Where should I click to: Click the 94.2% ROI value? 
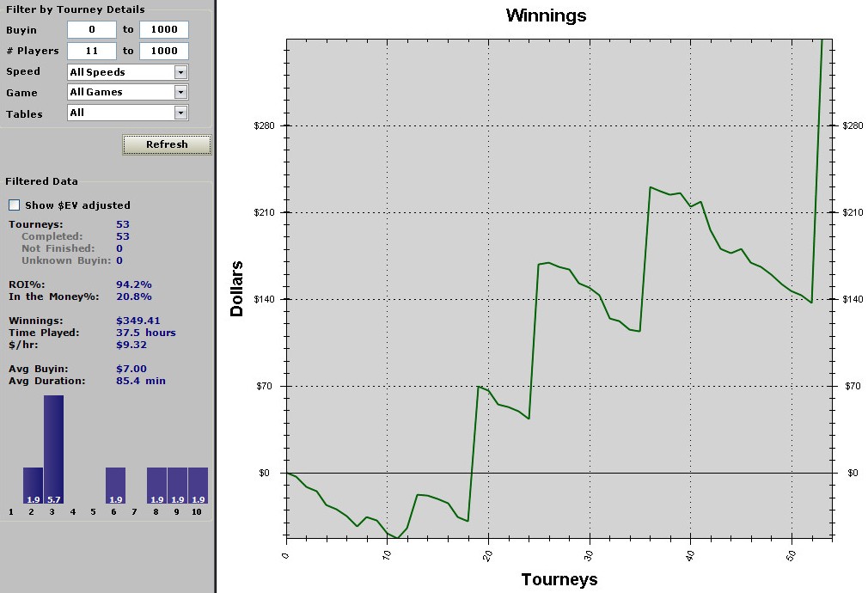point(133,284)
